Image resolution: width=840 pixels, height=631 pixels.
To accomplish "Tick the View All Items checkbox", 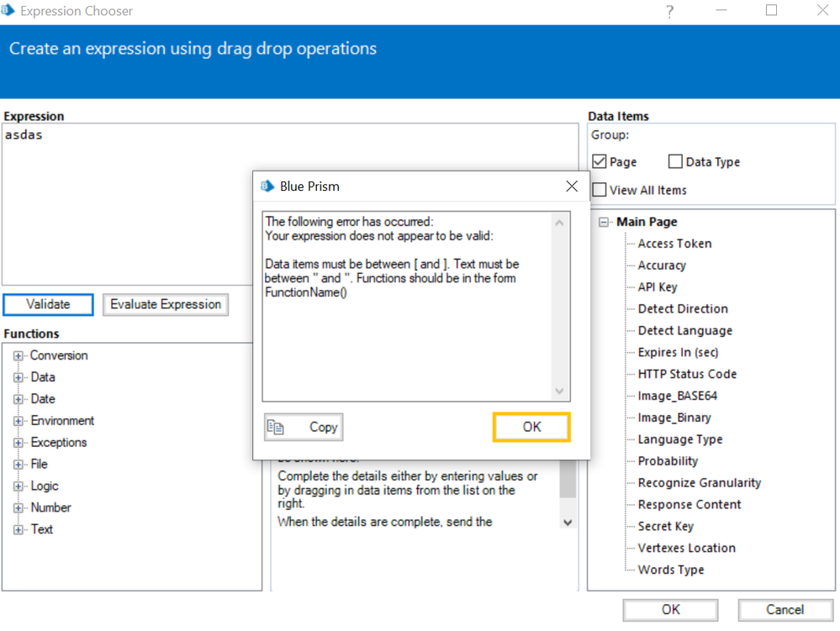I will point(600,190).
